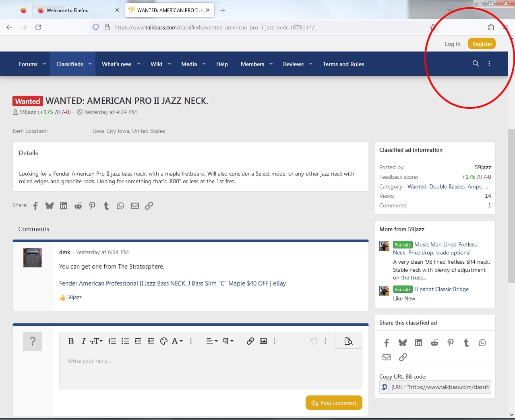Image resolution: width=515 pixels, height=420 pixels.
Task: Click the Post comment button
Action: pos(334,403)
